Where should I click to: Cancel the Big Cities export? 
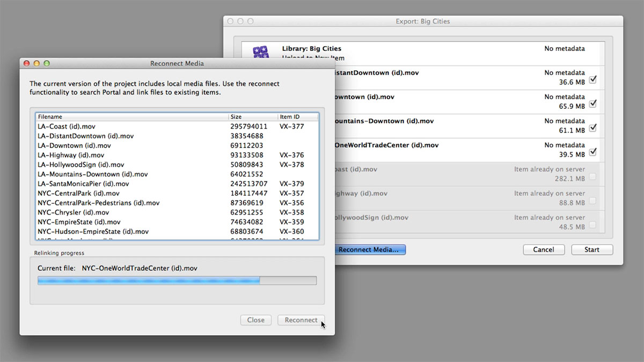tap(544, 249)
